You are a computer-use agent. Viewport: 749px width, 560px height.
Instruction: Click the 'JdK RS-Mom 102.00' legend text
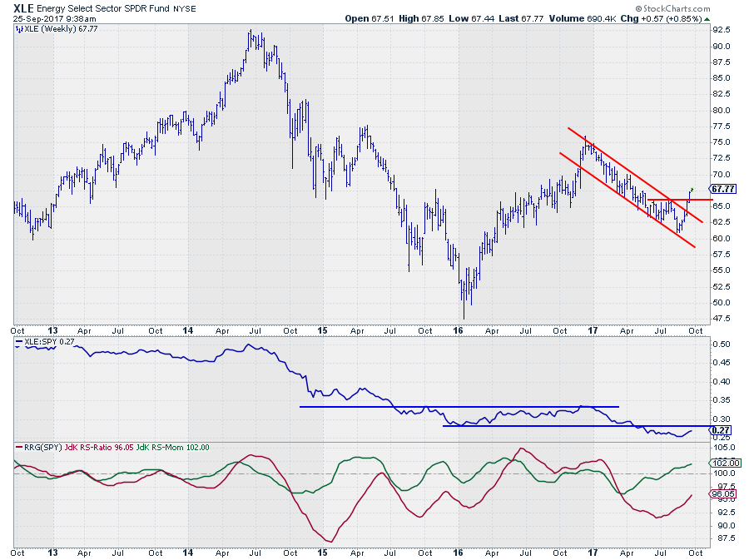(172, 448)
